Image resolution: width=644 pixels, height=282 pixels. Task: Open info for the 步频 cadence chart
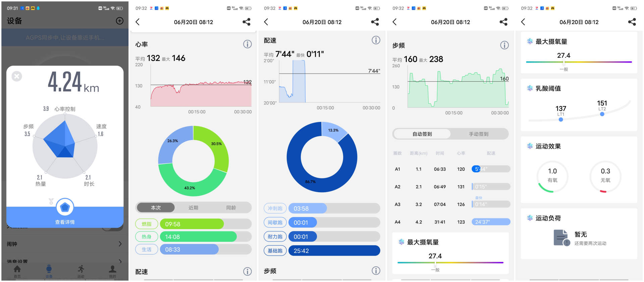[504, 45]
